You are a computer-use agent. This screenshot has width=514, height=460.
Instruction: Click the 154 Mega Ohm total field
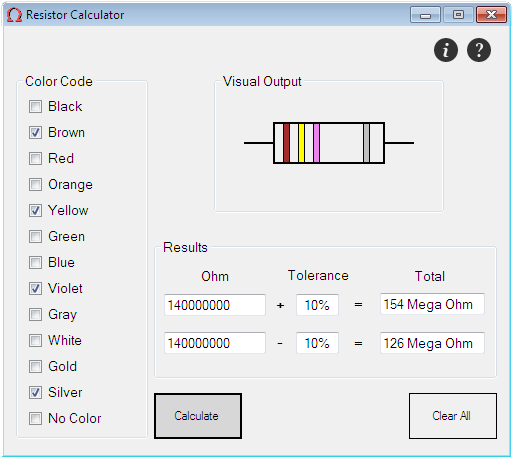432,304
